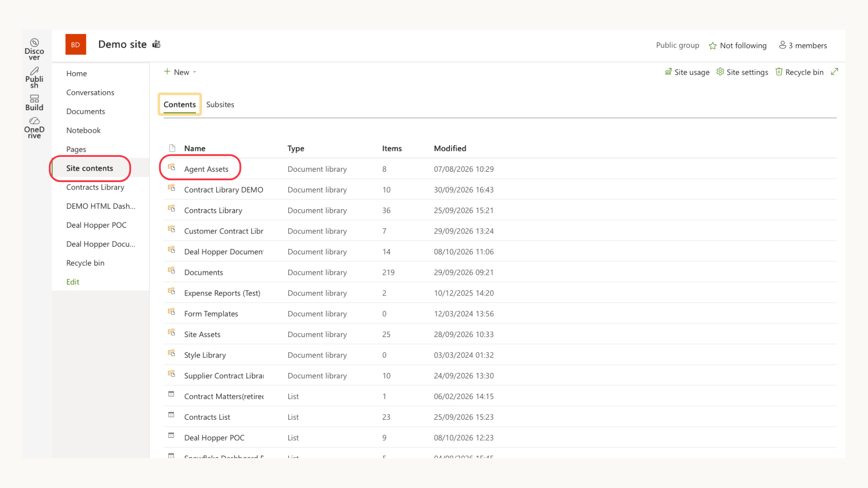The width and height of the screenshot is (868, 488).
Task: Click the list icon beside Contracts List
Action: [x=171, y=415]
